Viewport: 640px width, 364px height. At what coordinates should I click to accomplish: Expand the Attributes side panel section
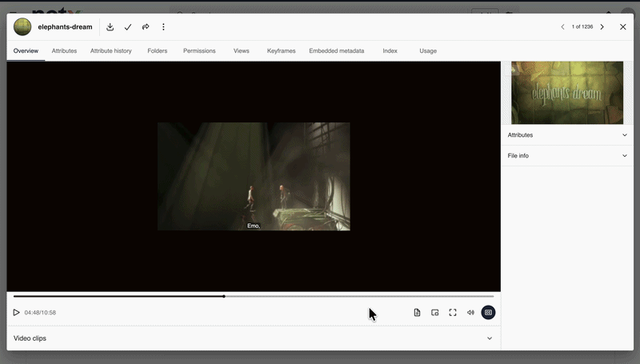567,135
